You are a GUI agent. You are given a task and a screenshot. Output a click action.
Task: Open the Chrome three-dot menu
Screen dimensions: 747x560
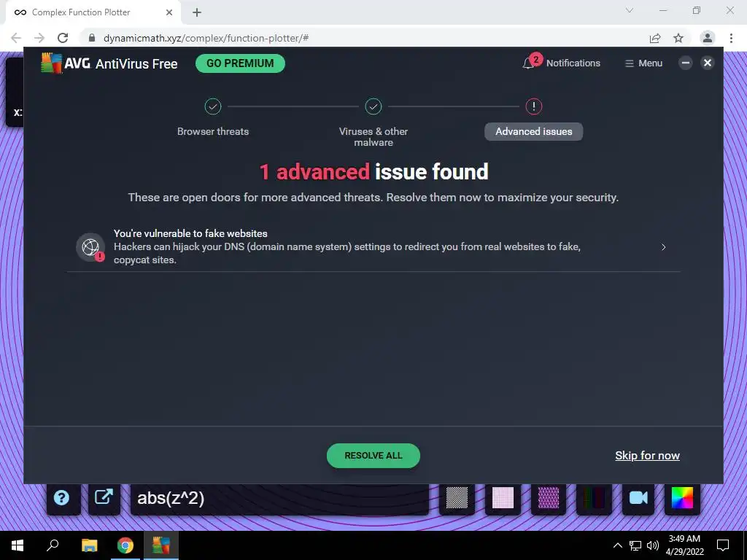(x=731, y=38)
